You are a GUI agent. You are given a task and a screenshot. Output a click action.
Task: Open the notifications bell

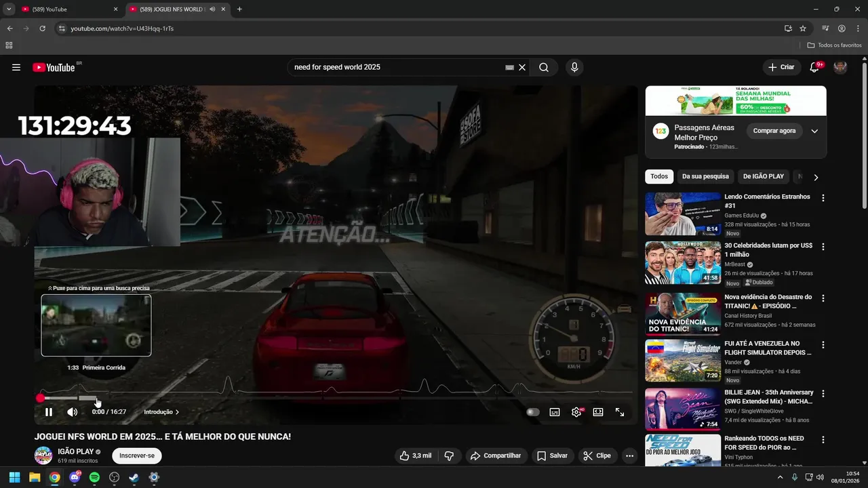point(814,67)
